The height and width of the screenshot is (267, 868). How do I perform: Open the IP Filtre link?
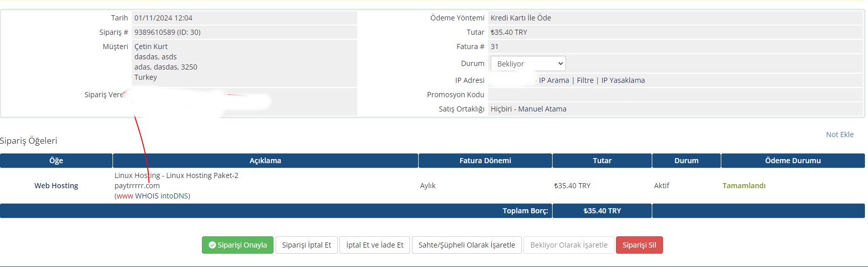(x=585, y=80)
